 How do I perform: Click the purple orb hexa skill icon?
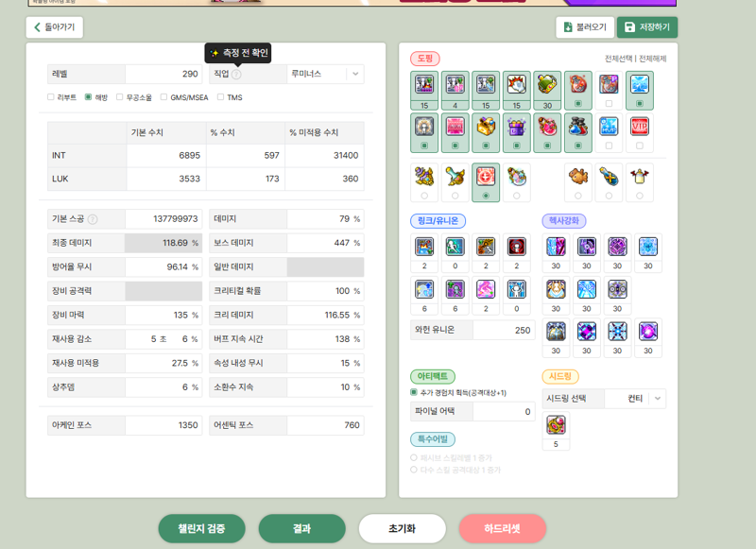[x=648, y=332]
